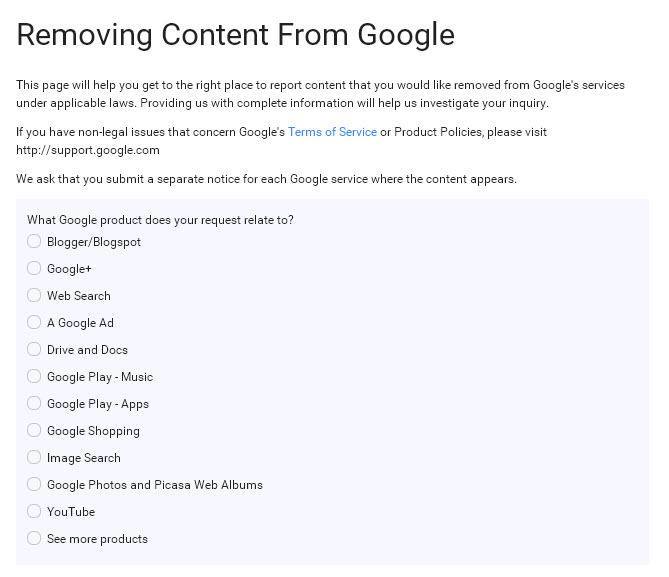Select Image Search radio button
The height and width of the screenshot is (577, 669).
(34, 457)
